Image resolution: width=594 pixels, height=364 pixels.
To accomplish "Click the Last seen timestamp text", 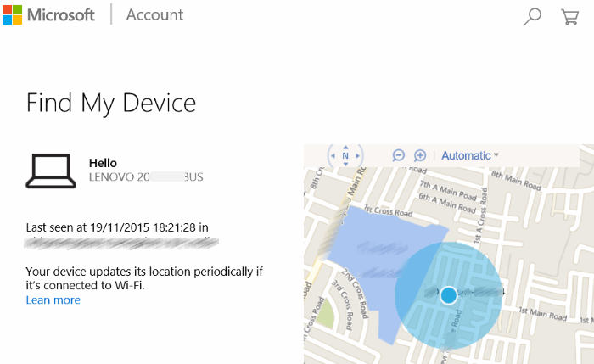I will coord(117,227).
